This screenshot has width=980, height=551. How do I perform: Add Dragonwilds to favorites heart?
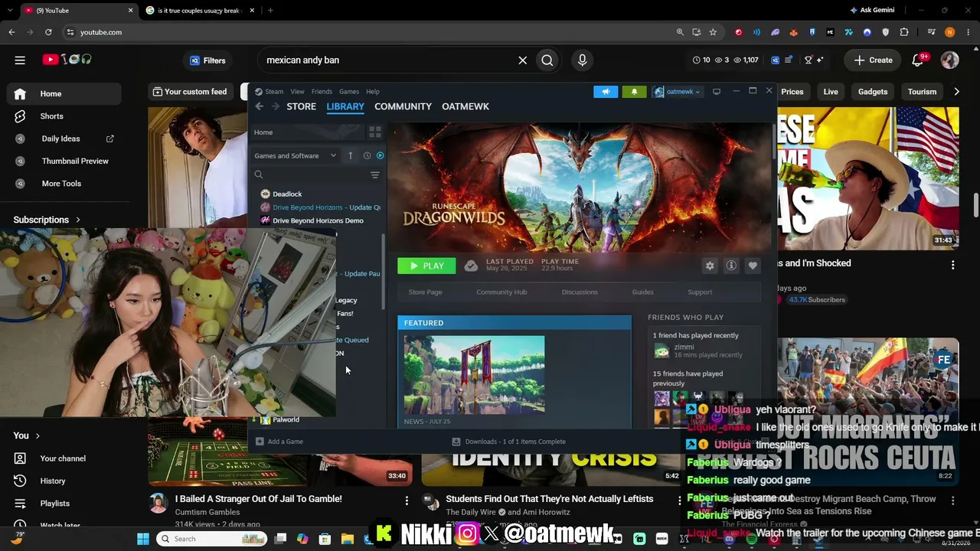tap(753, 266)
